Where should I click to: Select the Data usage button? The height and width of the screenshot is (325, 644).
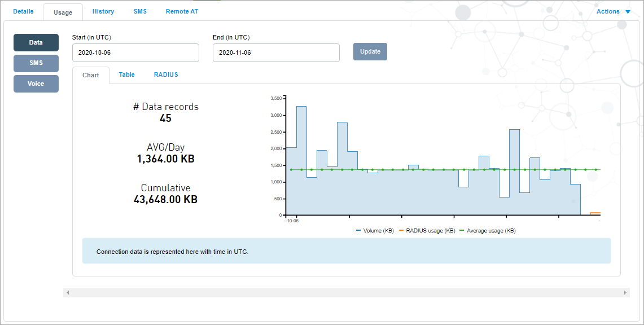pos(36,43)
